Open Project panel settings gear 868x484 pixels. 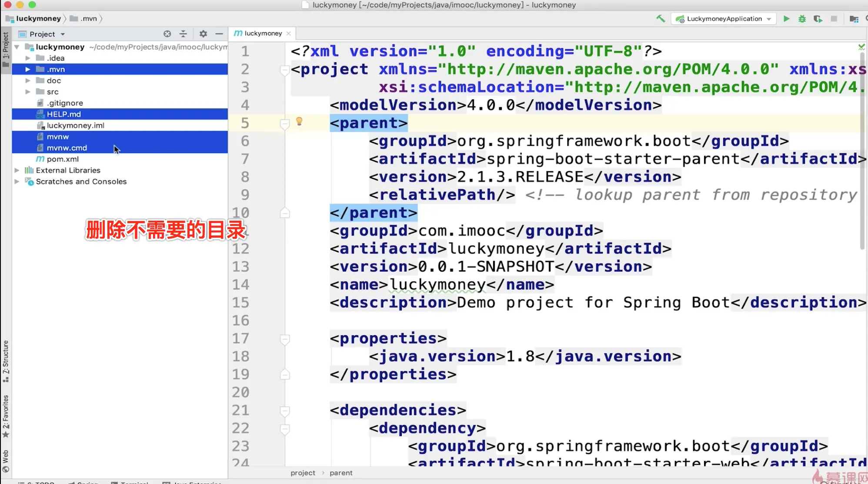pos(203,34)
